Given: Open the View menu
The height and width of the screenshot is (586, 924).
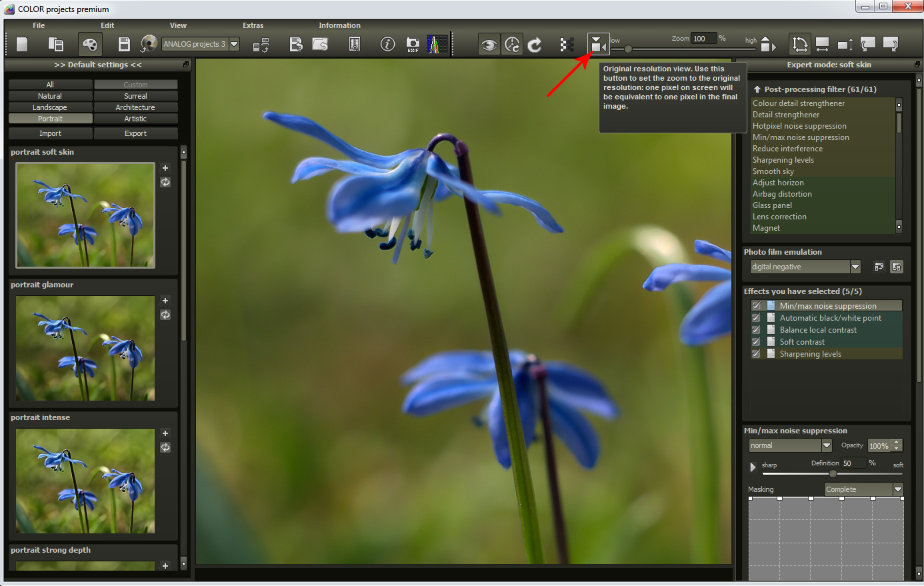Looking at the screenshot, I should [x=178, y=25].
